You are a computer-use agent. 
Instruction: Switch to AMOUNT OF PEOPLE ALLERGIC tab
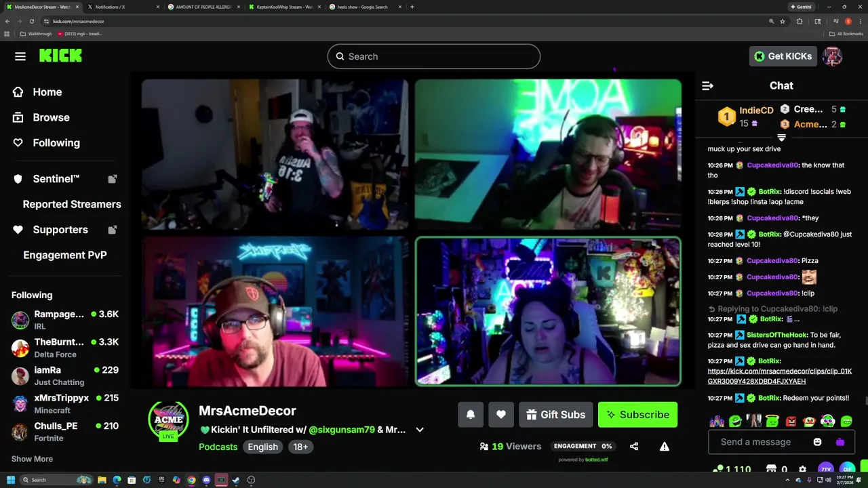(203, 7)
